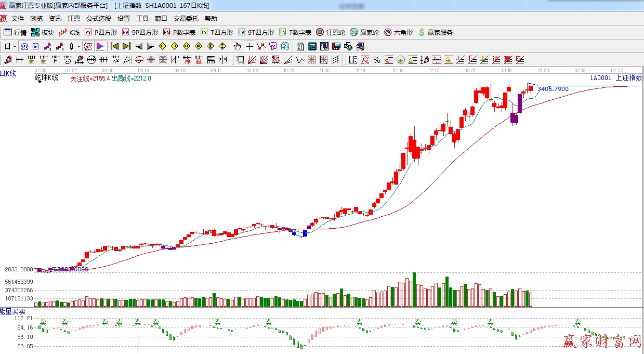Click the tallest green volume bar

tap(414, 290)
